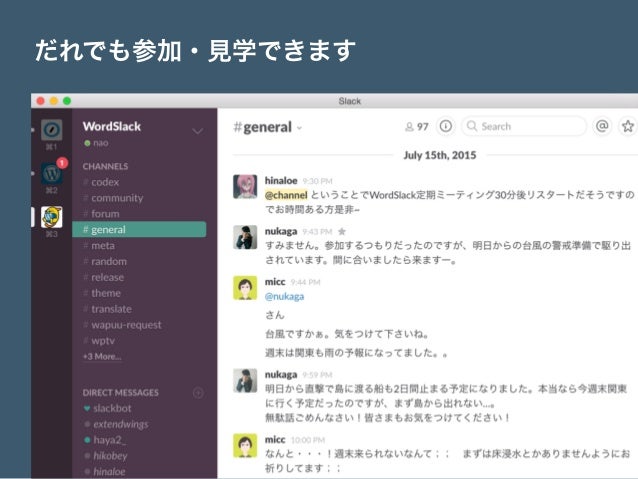The height and width of the screenshot is (479, 638).
Task: Star nukaga's 9:43 PM message
Action: click(x=342, y=232)
